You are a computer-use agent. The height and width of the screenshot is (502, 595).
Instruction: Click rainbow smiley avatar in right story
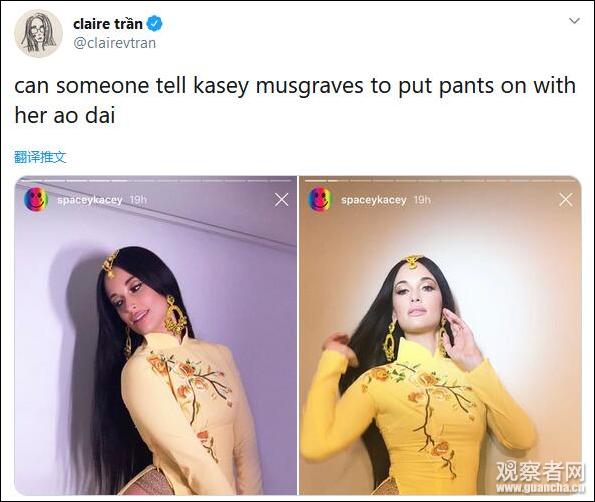pos(320,199)
